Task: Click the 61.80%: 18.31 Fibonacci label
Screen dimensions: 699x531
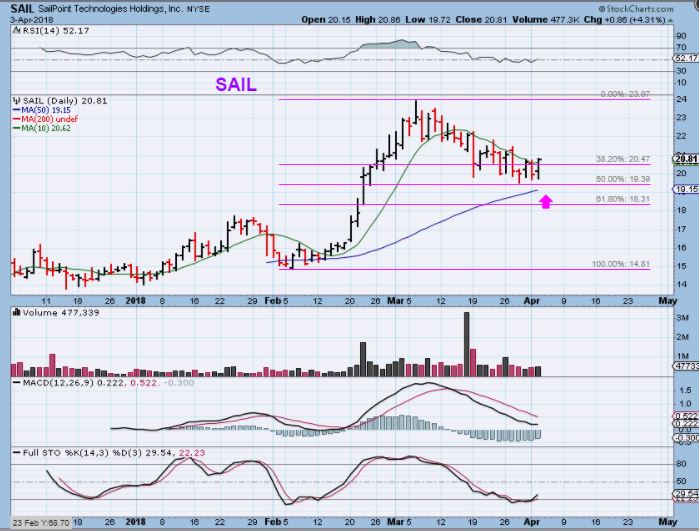Action: tap(623, 199)
